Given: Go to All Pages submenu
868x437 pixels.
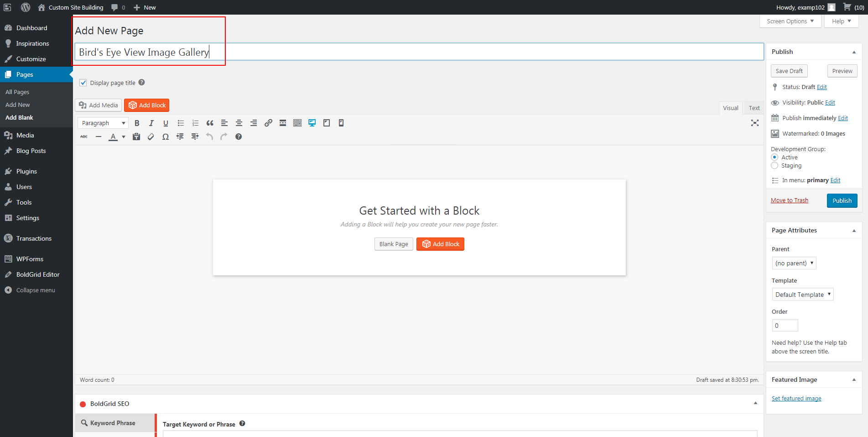Looking at the screenshot, I should pos(17,92).
